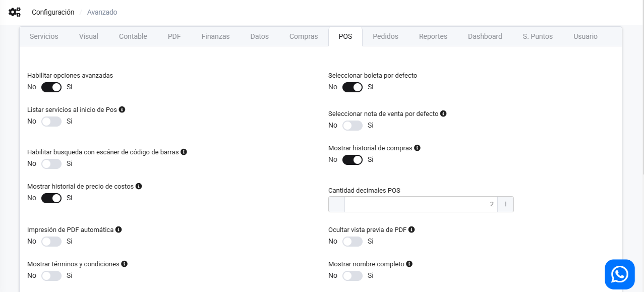Turn off Mostrar historial de precio de costos
Viewport: 644px width, 292px height.
point(51,198)
